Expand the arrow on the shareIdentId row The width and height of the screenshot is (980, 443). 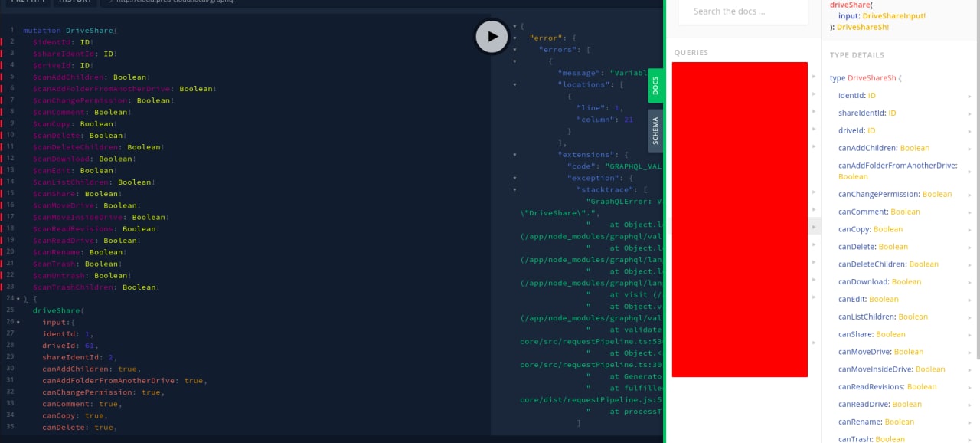[969, 113]
